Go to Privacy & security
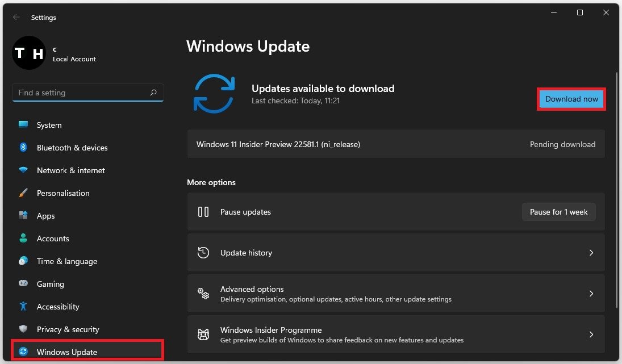Screen dimensions: 622x364 click(x=68, y=329)
